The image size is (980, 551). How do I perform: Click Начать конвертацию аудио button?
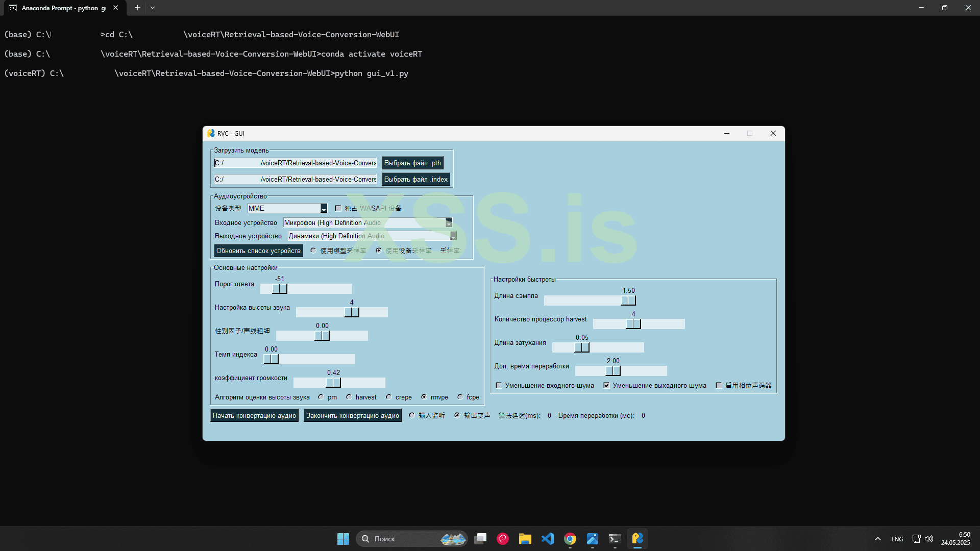click(254, 415)
